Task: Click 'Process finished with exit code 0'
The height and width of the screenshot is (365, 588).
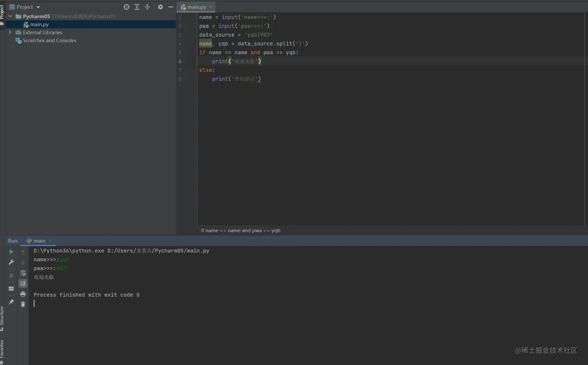Action: [86, 295]
